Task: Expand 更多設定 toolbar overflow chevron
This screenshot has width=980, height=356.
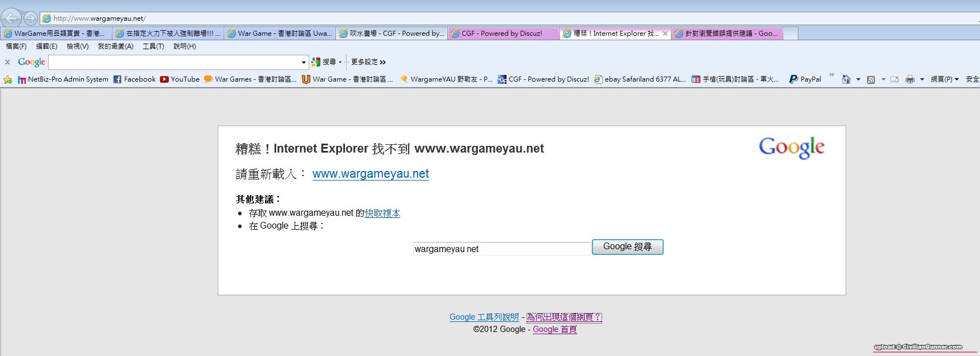Action: pos(382,62)
